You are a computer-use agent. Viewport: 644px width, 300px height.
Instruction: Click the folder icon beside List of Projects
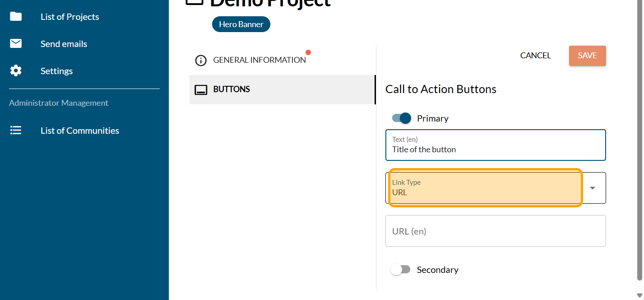pos(16,17)
